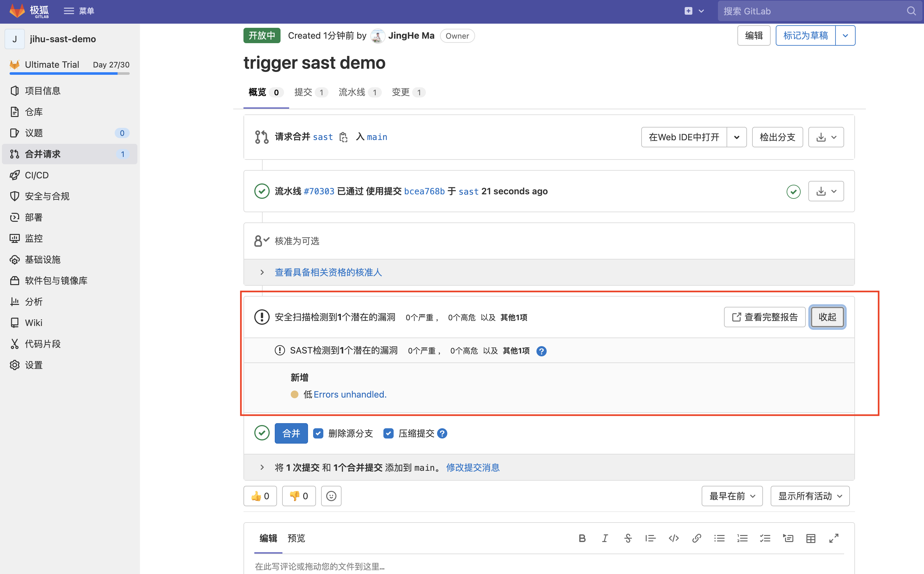The width and height of the screenshot is (924, 574).
Task: Disable the 压缩提交 checkbox
Action: [x=388, y=433]
